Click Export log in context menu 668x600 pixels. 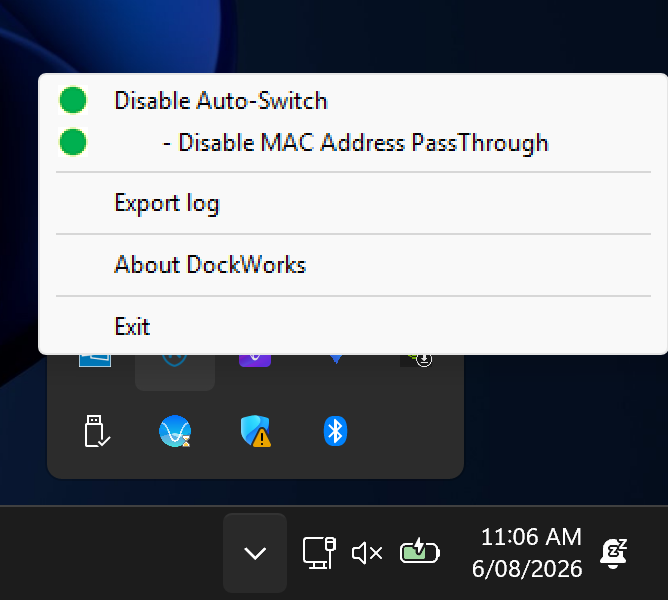353,203
